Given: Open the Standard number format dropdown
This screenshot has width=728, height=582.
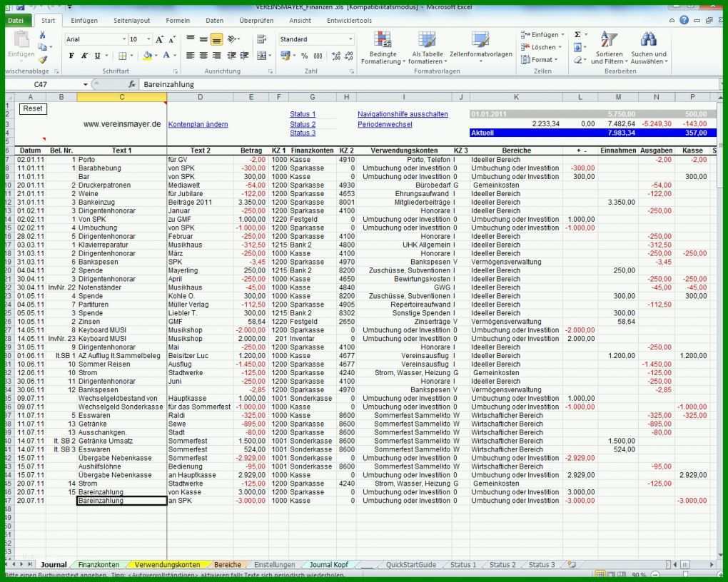Looking at the screenshot, I should pos(350,39).
